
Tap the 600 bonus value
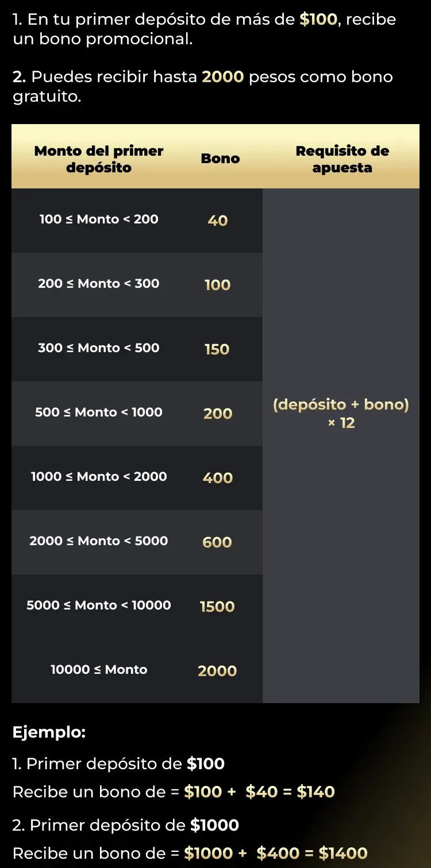(x=217, y=542)
